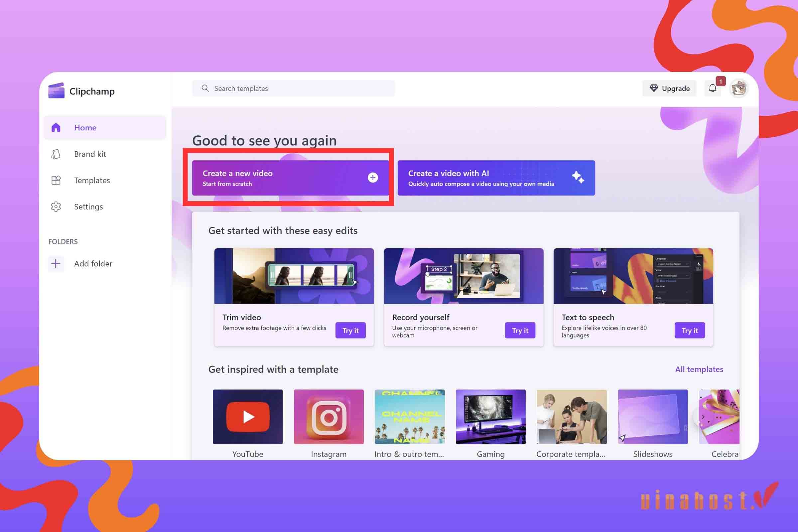
Task: Open the Record yourself preview image
Action: tap(464, 276)
